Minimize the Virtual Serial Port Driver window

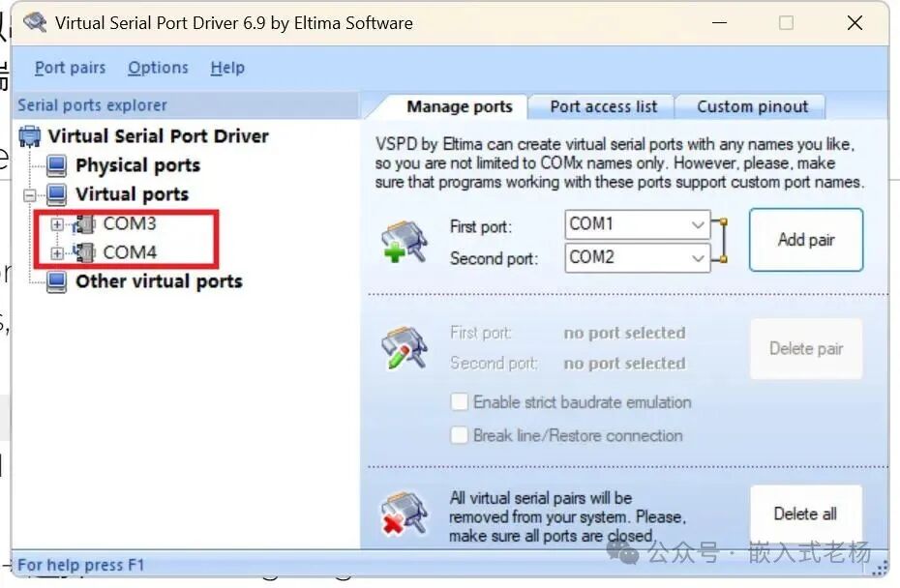(x=719, y=23)
